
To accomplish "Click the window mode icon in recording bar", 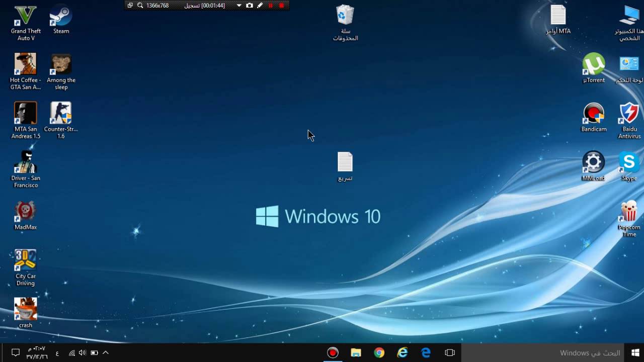I will tap(130, 6).
